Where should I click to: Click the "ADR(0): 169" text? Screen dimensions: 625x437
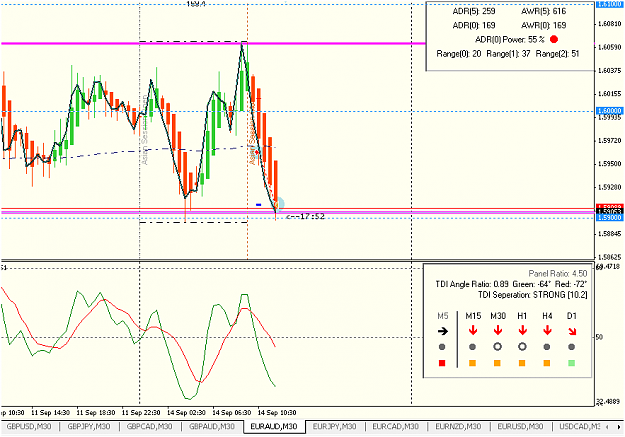[474, 26]
